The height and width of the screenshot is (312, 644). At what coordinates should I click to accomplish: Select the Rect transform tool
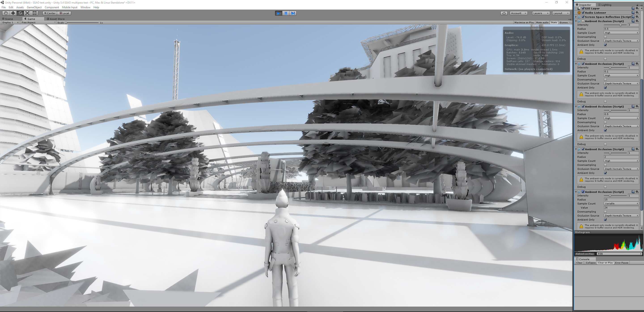pos(34,13)
